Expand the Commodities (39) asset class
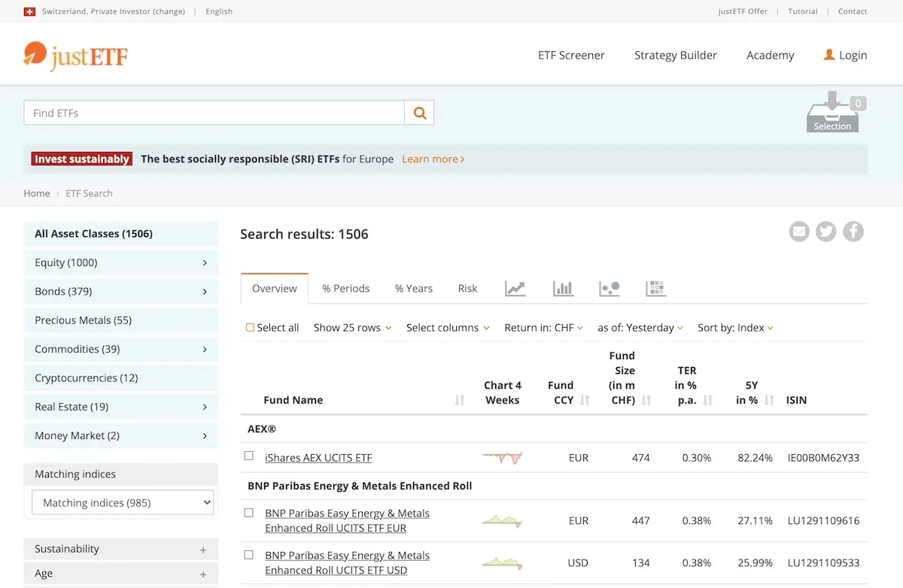Screen dimensions: 903x588 pos(121,349)
